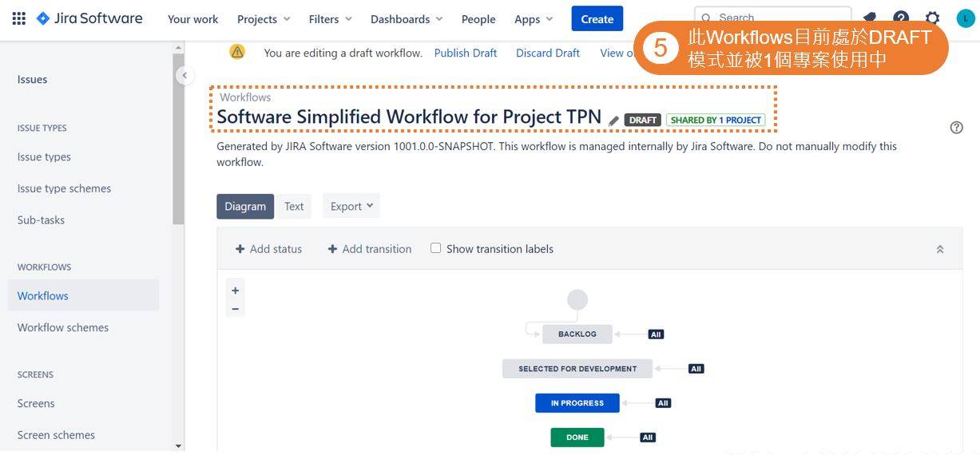Click the All badge next to Selected for Development

coord(696,369)
